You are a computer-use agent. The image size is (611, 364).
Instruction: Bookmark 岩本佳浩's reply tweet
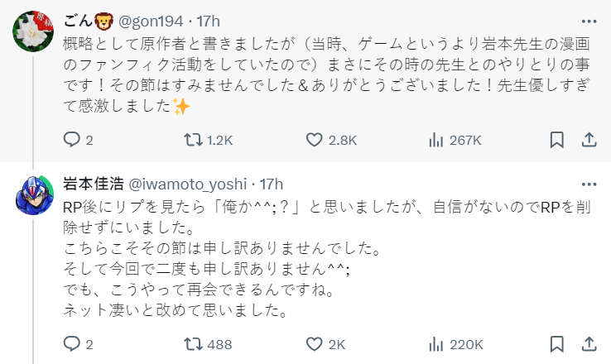click(557, 343)
